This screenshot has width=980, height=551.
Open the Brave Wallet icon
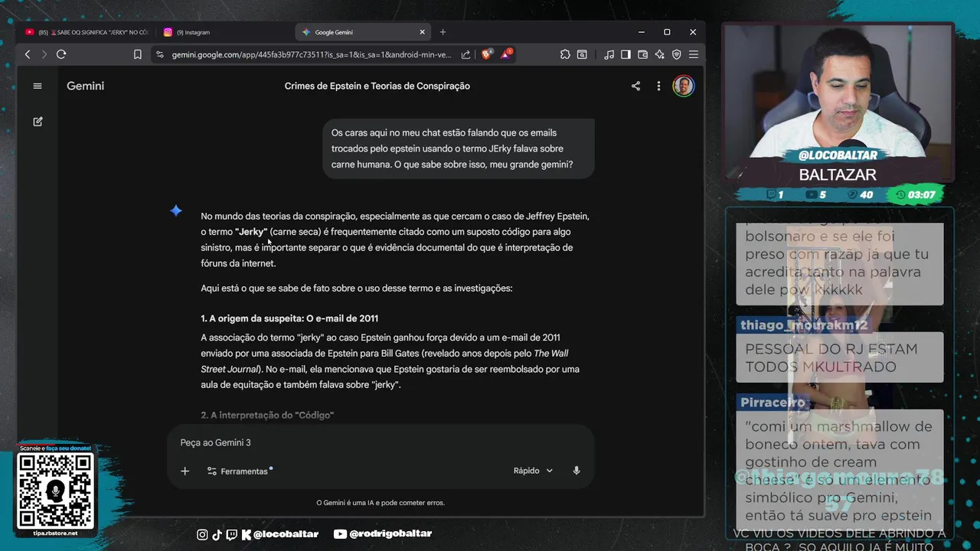click(x=642, y=54)
